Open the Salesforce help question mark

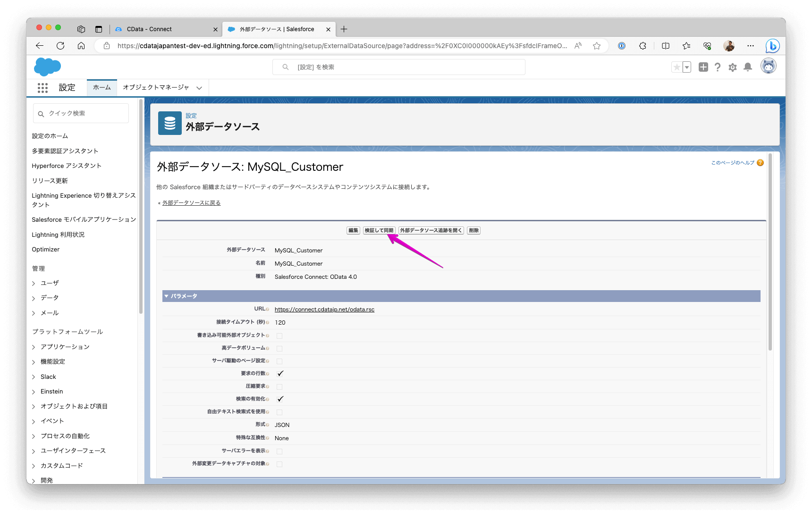[718, 67]
